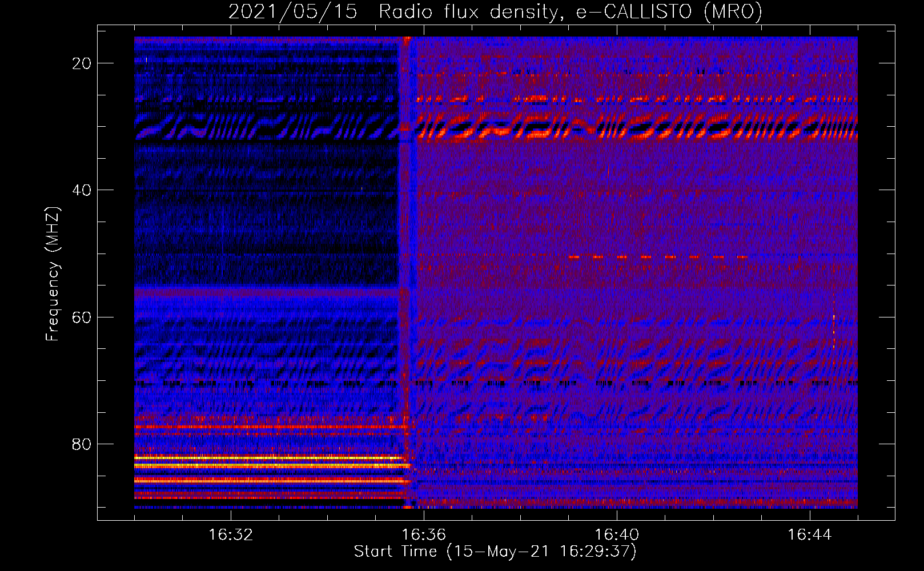Click the bright yellow band near 82 MHz
This screenshot has height=571, width=924.
[x=270, y=458]
